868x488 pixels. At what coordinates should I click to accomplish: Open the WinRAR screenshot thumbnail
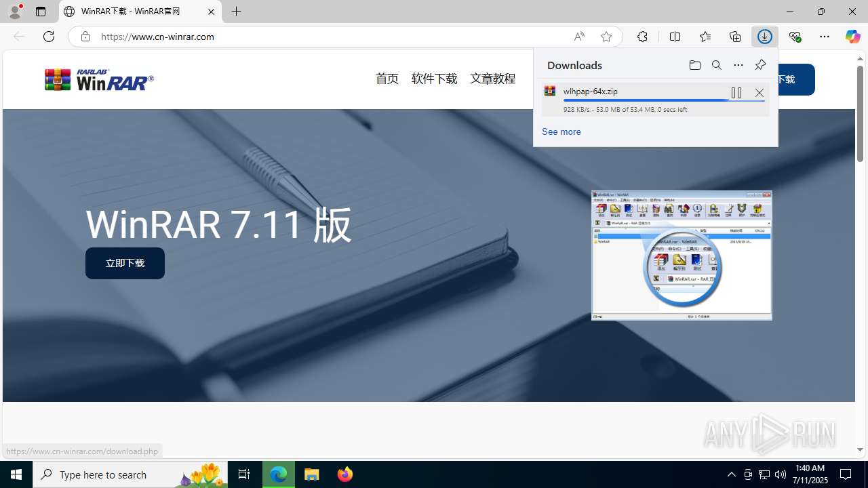pyautogui.click(x=682, y=256)
